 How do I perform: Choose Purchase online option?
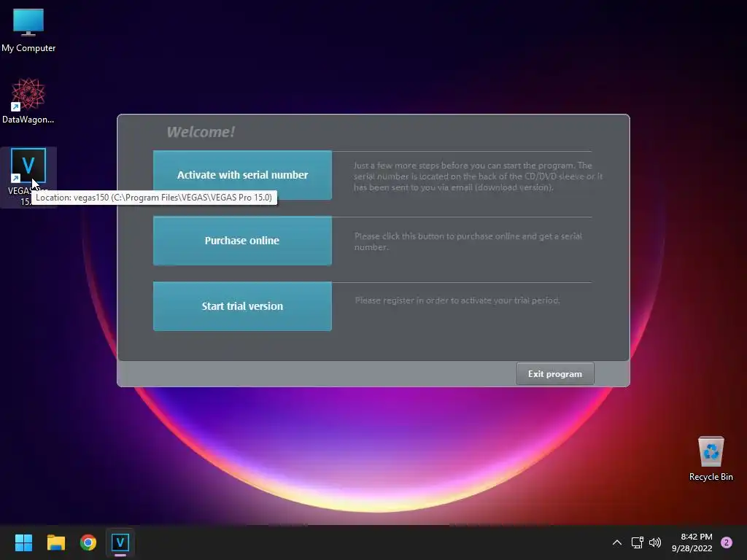coord(242,241)
